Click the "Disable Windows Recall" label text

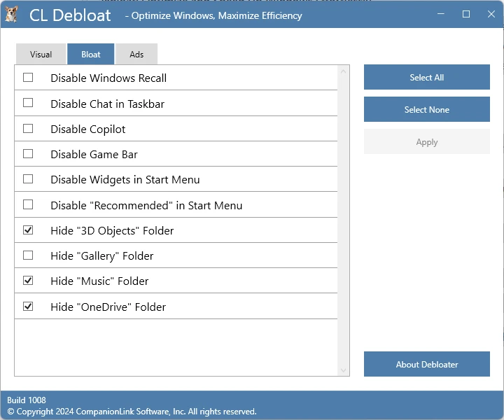click(x=108, y=78)
